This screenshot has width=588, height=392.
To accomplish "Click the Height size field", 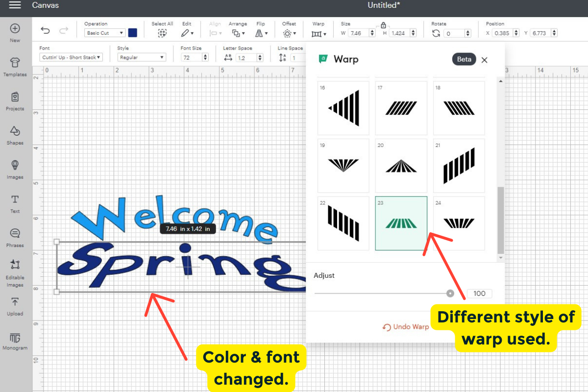I will tap(403, 33).
